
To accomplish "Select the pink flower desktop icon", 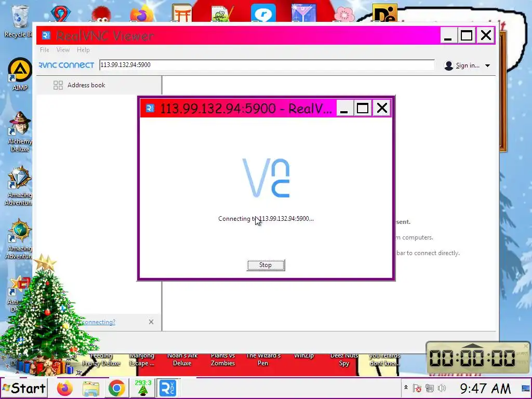I will [344, 14].
